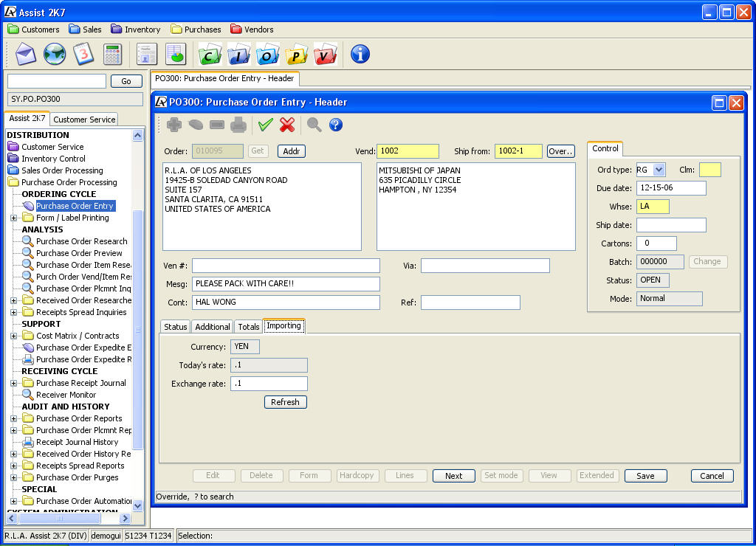The width and height of the screenshot is (756, 546).
Task: Select the Control tab
Action: [x=605, y=148]
